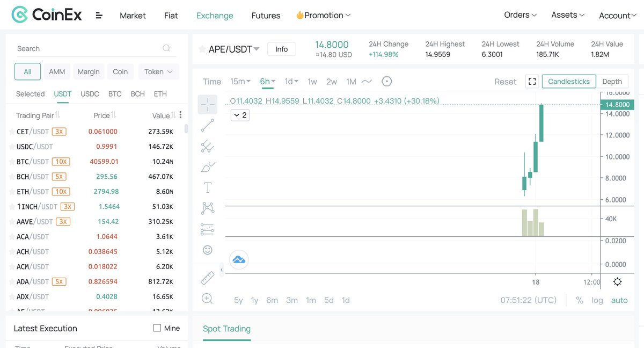Switch chart to Candlesticks view
Screen dimensions: 644x348
[x=569, y=82]
